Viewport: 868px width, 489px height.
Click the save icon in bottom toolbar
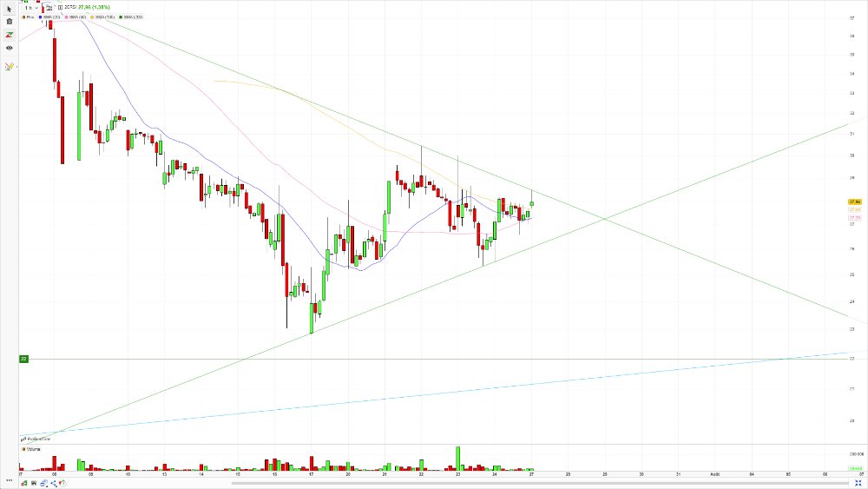[34, 484]
